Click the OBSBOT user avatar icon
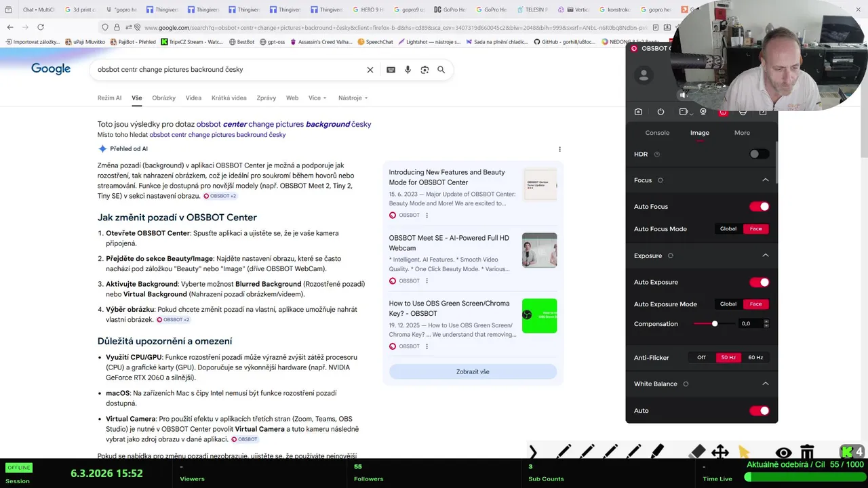Screen dimensions: 868x488 (x=644, y=75)
